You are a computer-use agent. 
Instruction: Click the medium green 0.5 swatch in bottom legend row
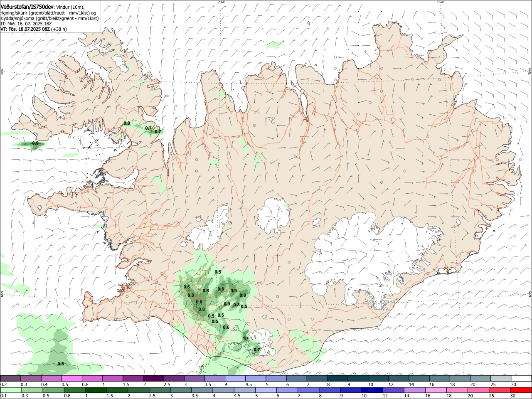tap(54, 390)
